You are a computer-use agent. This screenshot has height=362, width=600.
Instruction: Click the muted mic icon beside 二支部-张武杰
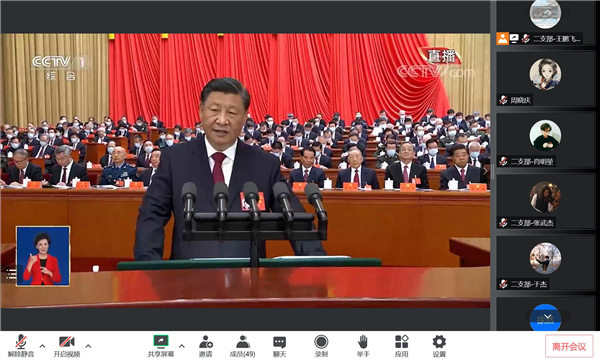(x=503, y=223)
